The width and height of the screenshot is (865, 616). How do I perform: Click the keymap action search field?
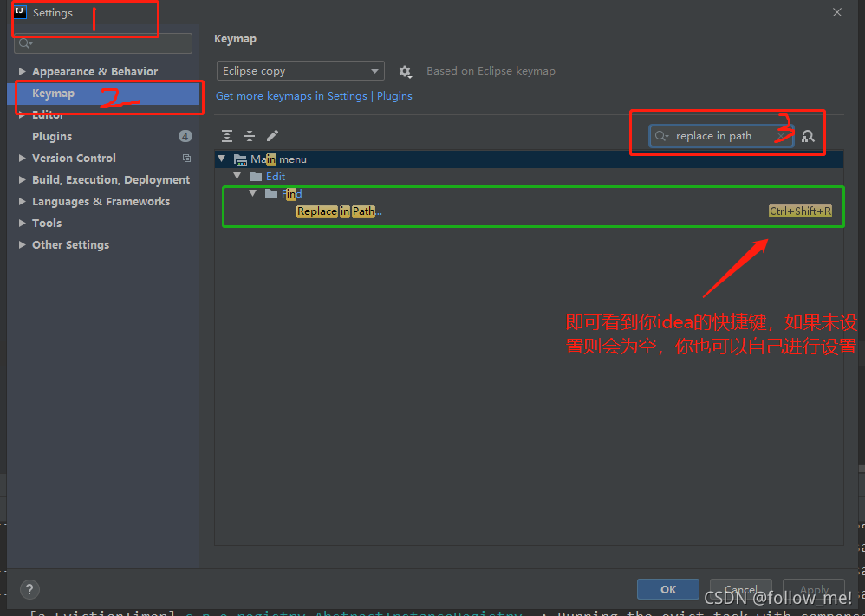pyautogui.click(x=721, y=136)
